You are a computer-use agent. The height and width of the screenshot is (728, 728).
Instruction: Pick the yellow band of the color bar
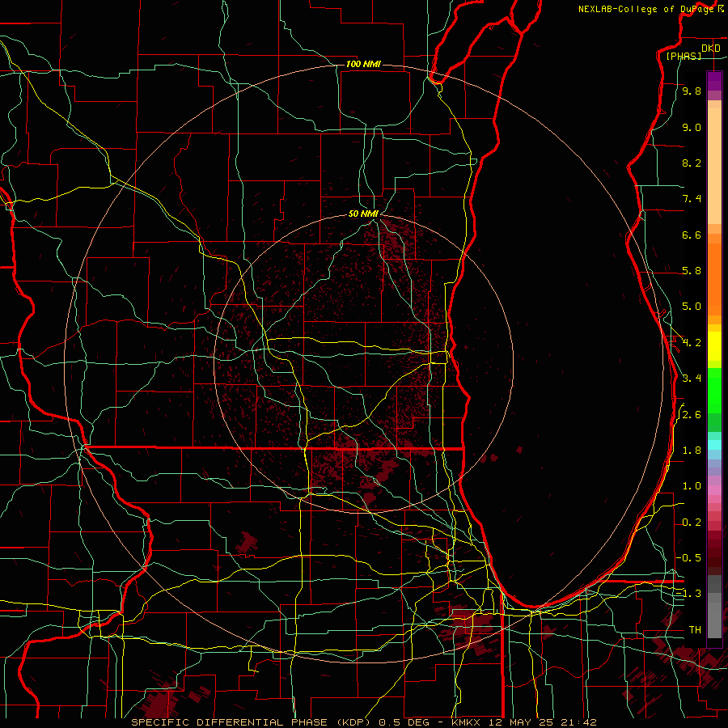714,346
